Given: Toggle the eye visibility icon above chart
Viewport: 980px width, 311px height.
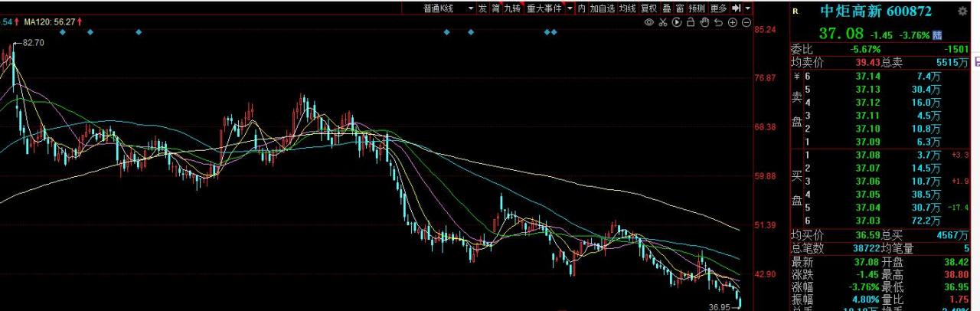Looking at the screenshot, I should pyautogui.click(x=649, y=23).
